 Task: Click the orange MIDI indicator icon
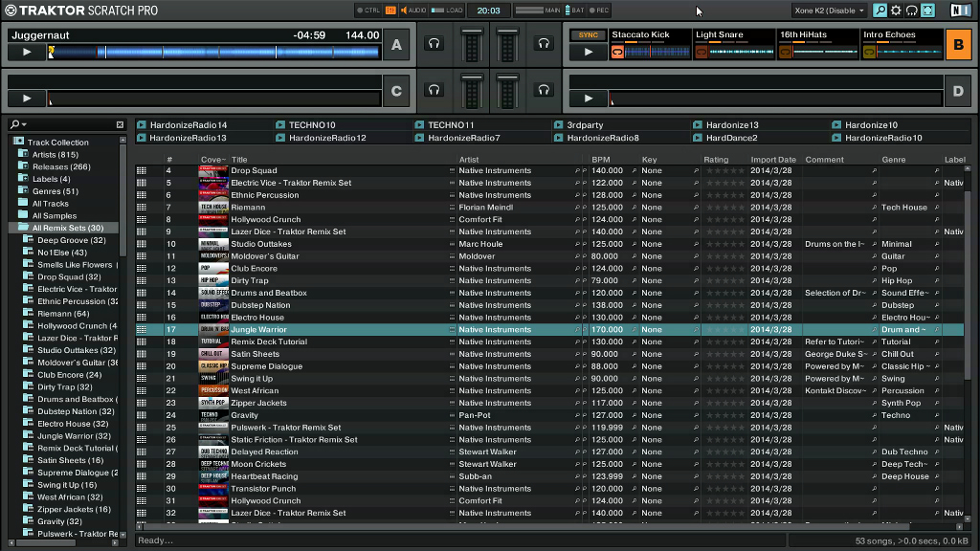[x=390, y=10]
